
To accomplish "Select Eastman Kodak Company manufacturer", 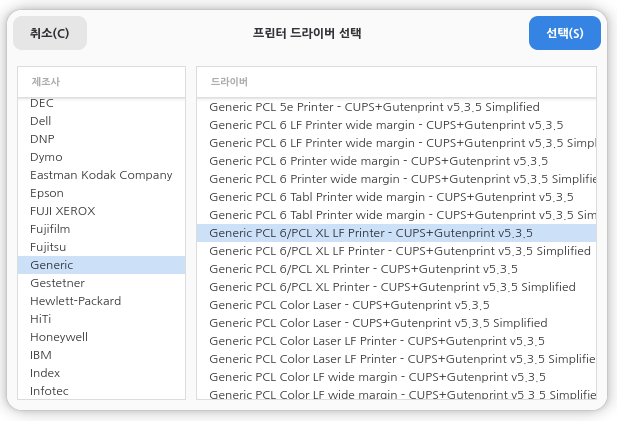I will click(101, 175).
